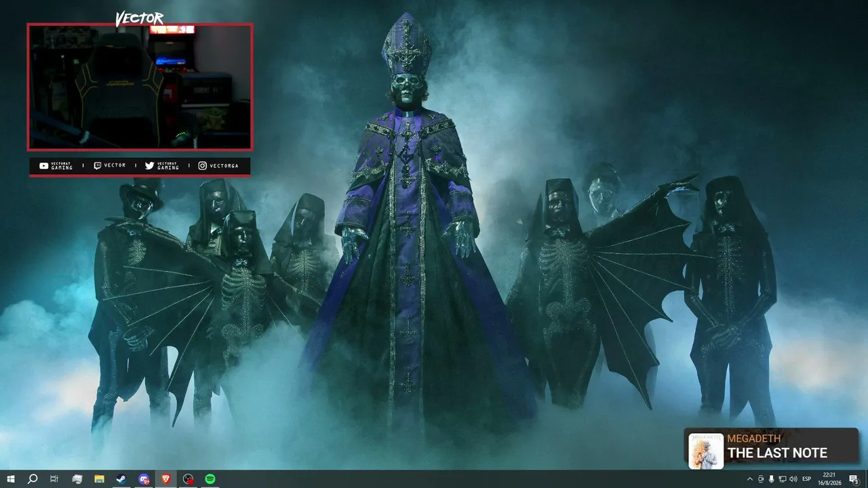Viewport: 868px width, 488px height.
Task: Open the Windows Start menu
Action: [11, 479]
